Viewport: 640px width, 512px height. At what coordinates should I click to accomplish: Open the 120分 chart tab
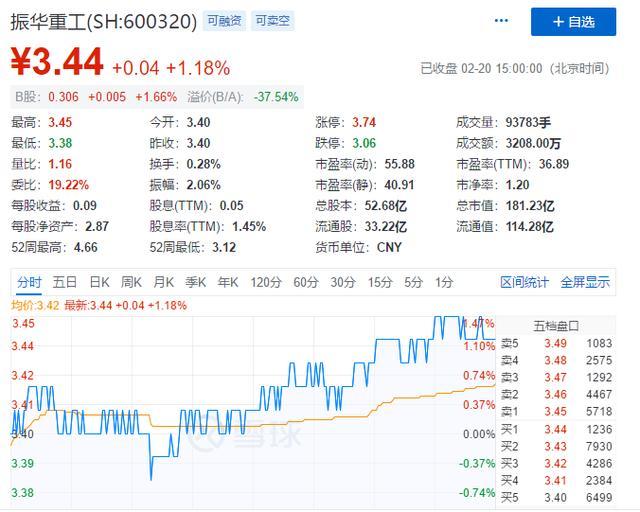tap(266, 282)
